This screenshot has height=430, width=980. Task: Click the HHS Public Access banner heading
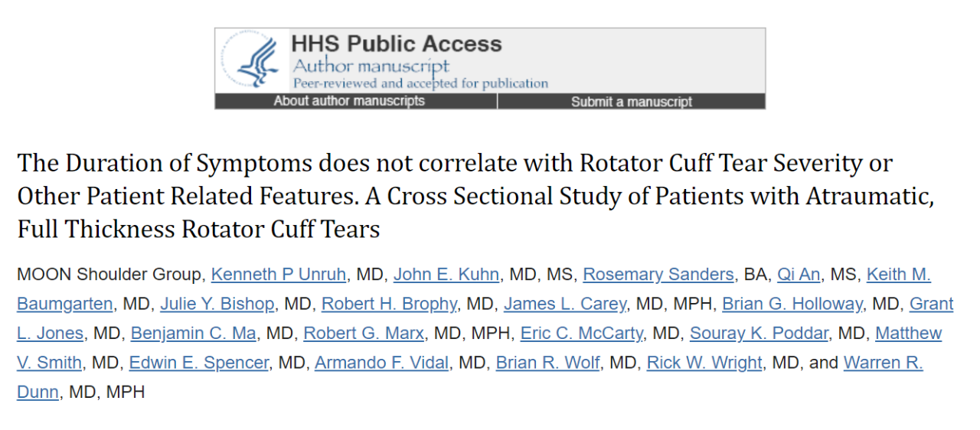point(397,44)
